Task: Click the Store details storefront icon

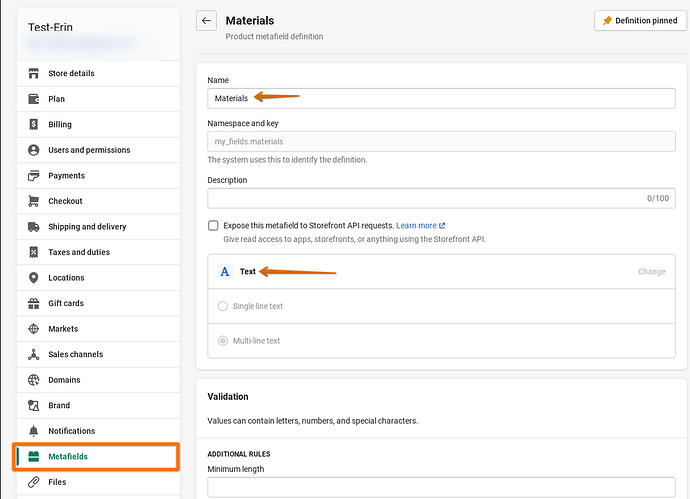Action: [x=34, y=73]
